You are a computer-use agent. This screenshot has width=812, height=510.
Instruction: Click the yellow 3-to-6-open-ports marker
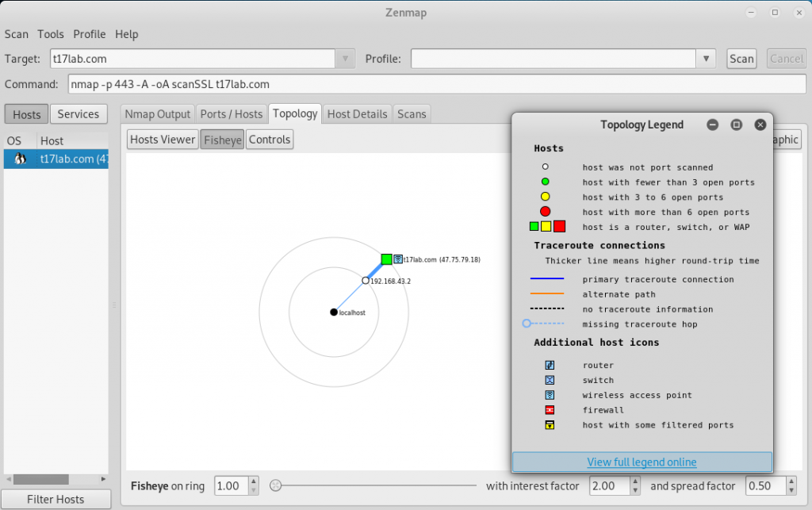point(545,197)
